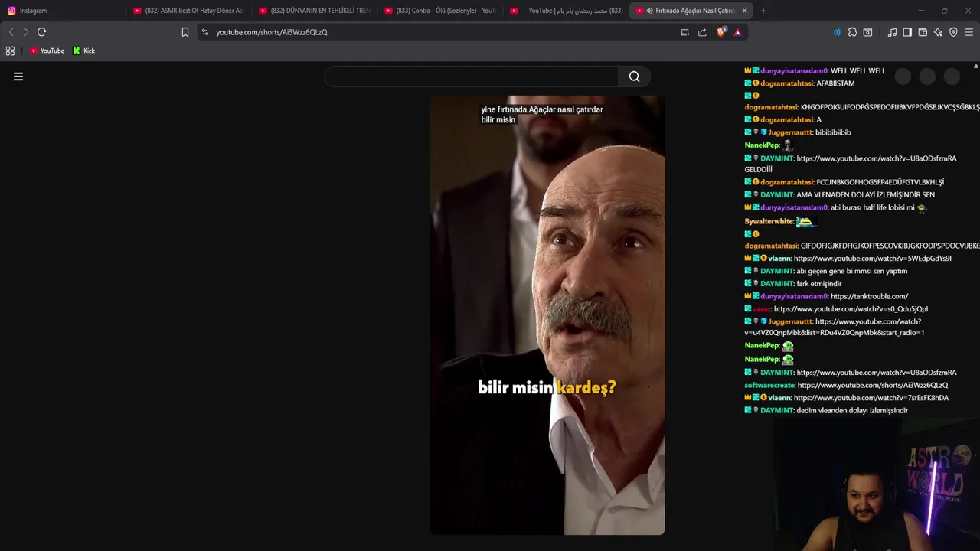Screen dimensions: 980x551
Task: Open the apps grid icon in bookmarks bar
Action: click(10, 51)
